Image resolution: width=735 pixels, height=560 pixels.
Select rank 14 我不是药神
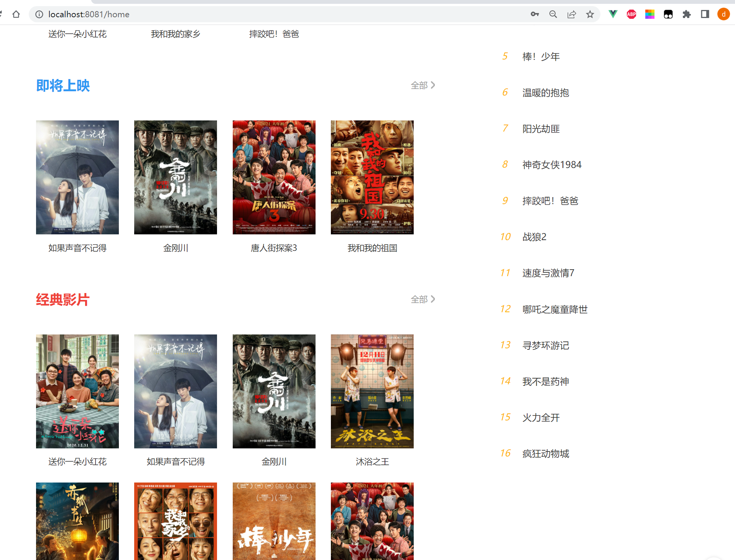[546, 382]
